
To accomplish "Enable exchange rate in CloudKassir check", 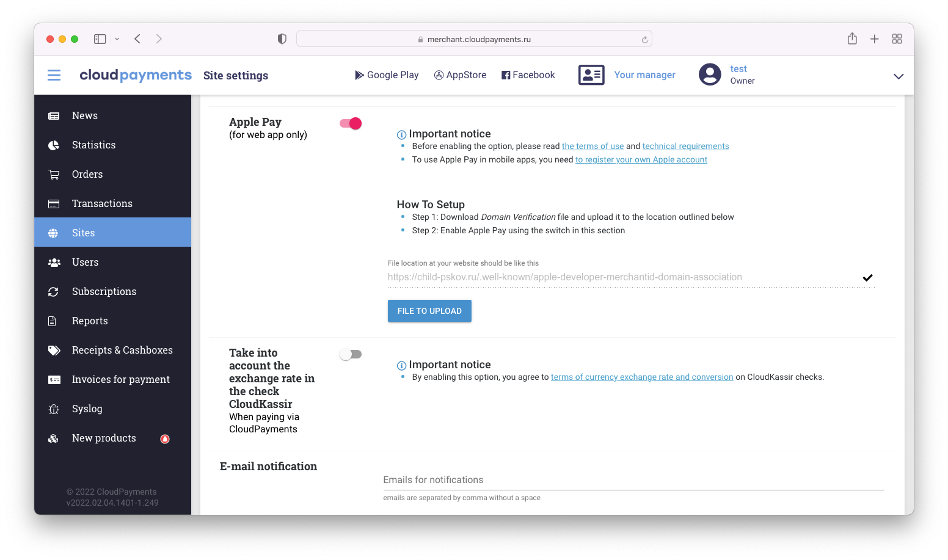I will [x=350, y=354].
